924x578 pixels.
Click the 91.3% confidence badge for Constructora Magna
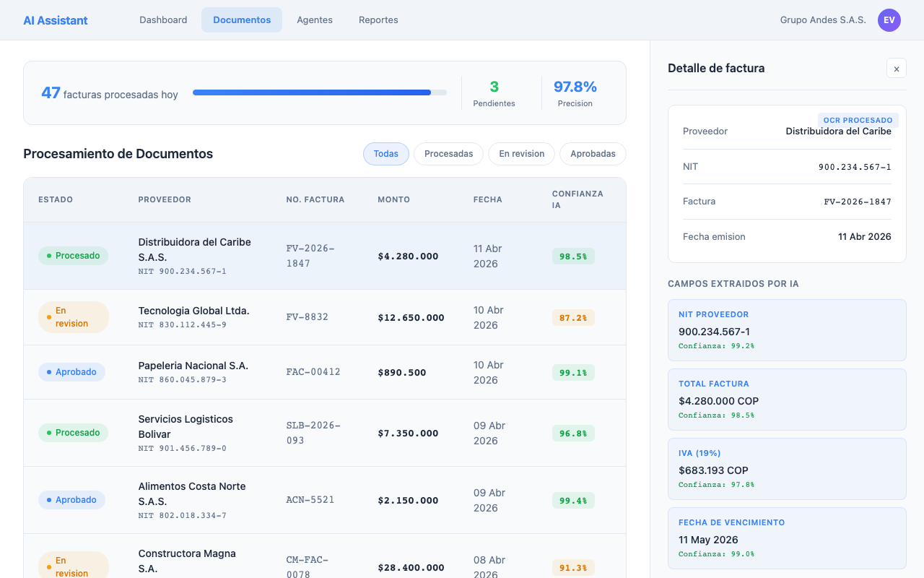tap(573, 568)
